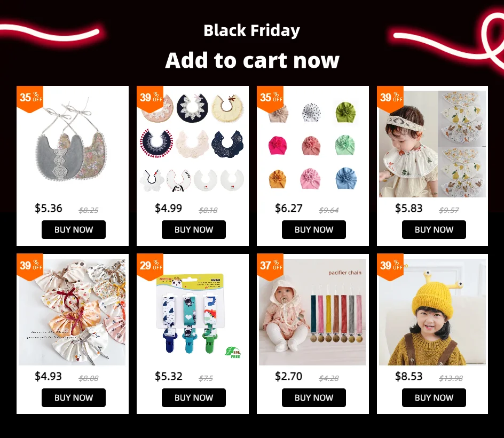Open the yellow snail beanie child photo

coord(432,312)
